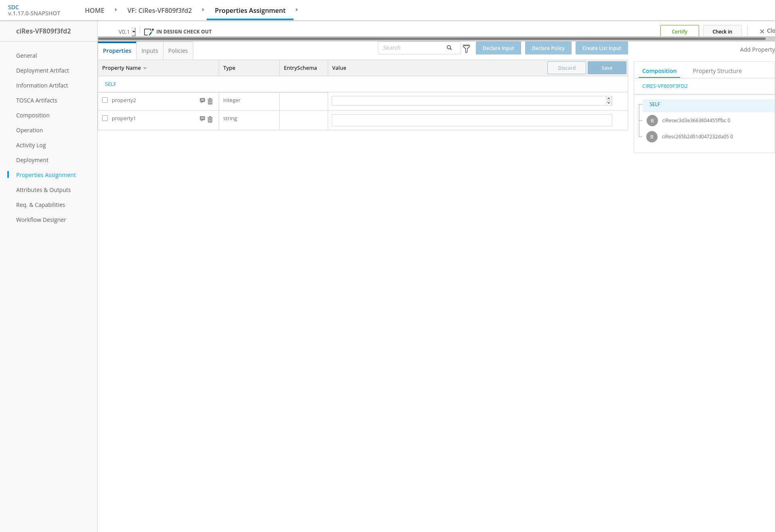Click the In Design Check Out status icon
The image size is (775, 532).
(x=149, y=32)
